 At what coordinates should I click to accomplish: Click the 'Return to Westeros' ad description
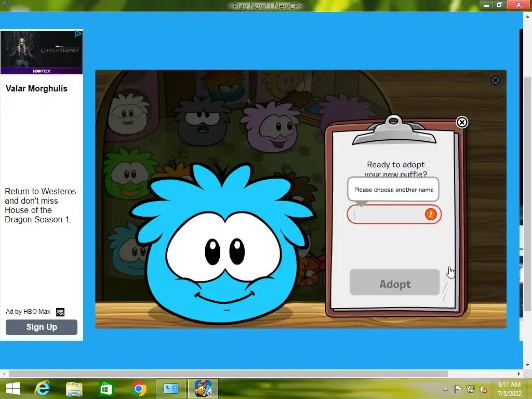click(x=40, y=205)
